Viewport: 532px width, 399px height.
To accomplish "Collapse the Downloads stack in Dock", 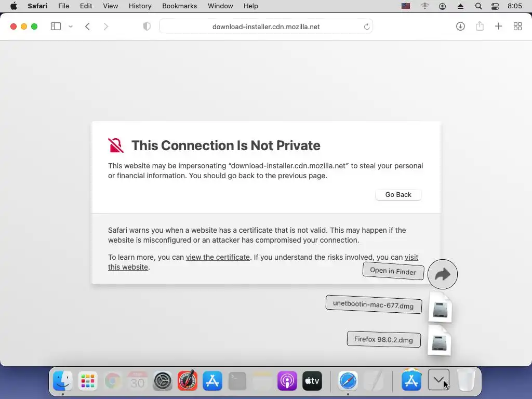I will coord(438,380).
